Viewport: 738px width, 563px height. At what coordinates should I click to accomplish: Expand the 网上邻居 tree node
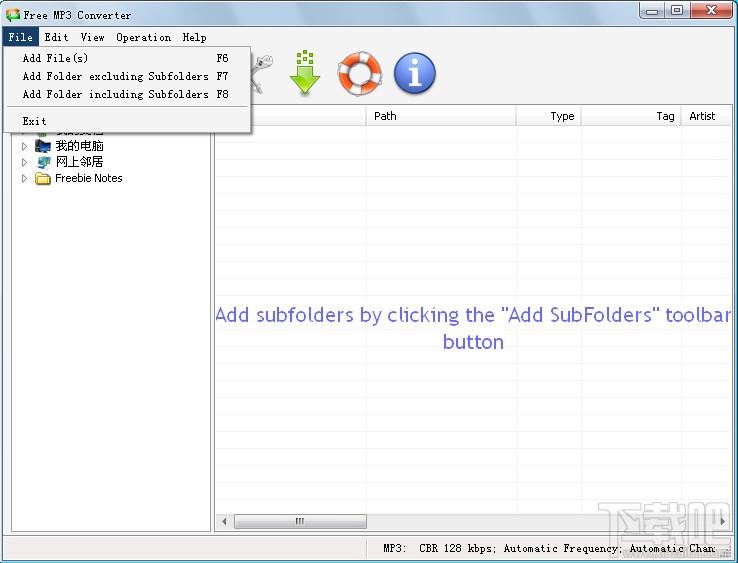coord(24,162)
